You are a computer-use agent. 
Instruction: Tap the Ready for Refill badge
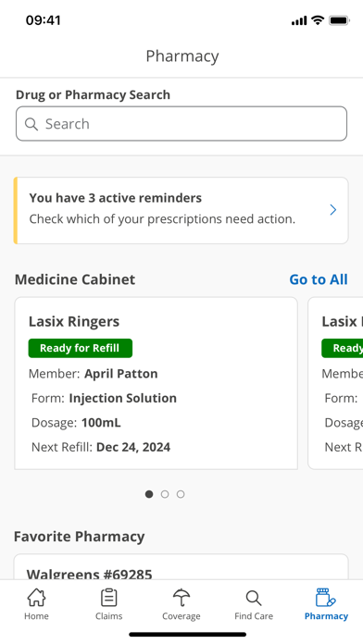pos(81,348)
